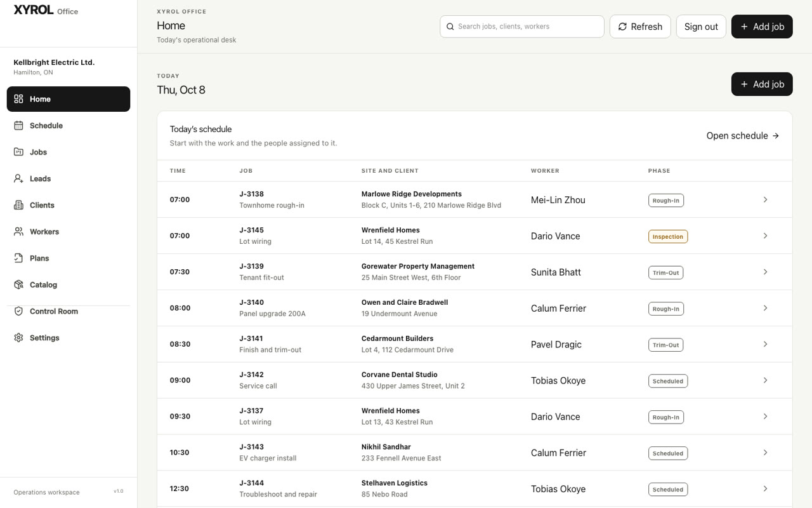
Task: Click Add job beside Thu, Oct 8
Action: [x=762, y=84]
